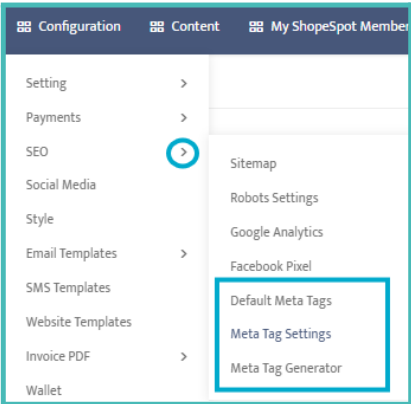411x404 pixels.
Task: Click the circled SEO chevron
Action: click(183, 152)
